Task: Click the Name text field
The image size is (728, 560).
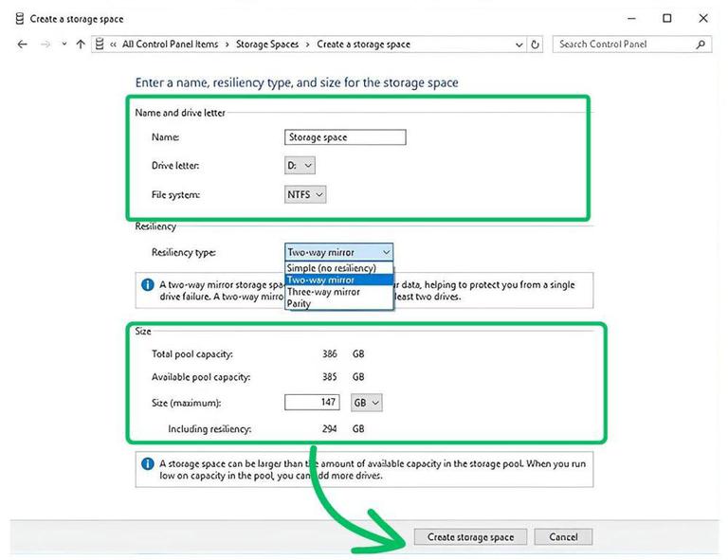Action: tap(345, 137)
